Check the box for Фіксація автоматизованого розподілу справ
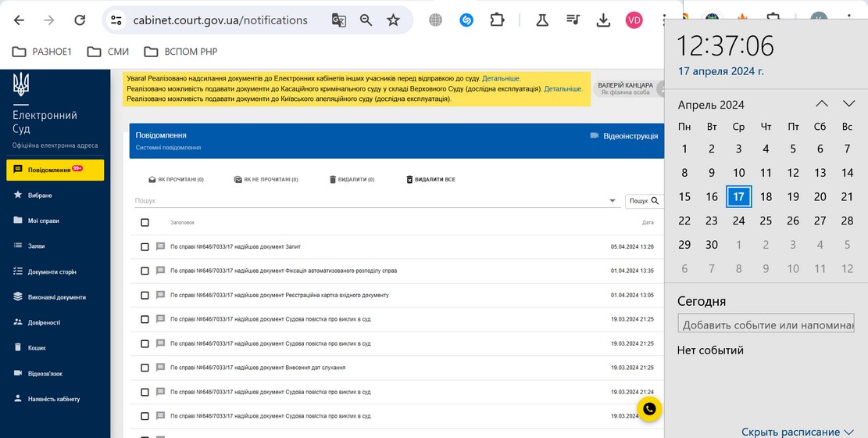 tap(145, 271)
